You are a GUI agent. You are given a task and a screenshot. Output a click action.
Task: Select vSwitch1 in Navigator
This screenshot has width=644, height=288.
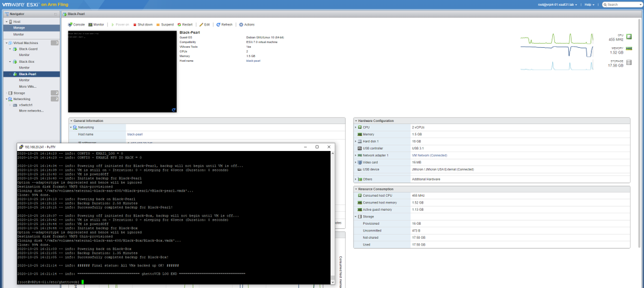pyautogui.click(x=26, y=105)
